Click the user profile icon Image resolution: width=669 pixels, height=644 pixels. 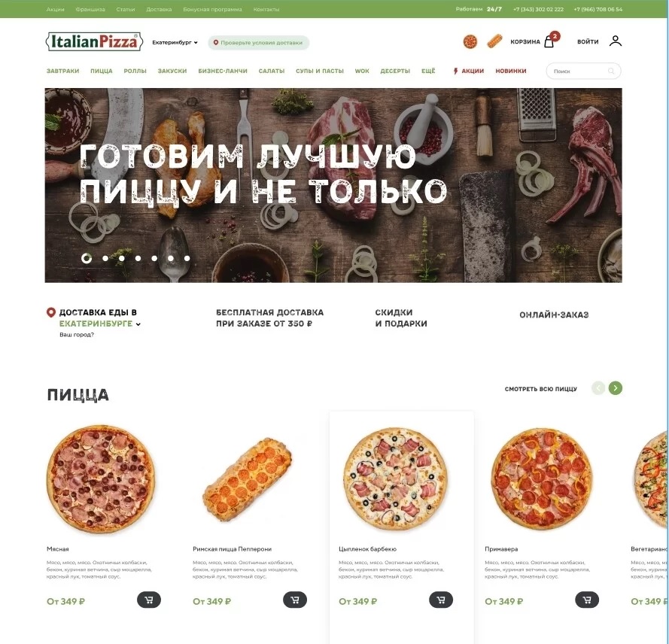616,41
